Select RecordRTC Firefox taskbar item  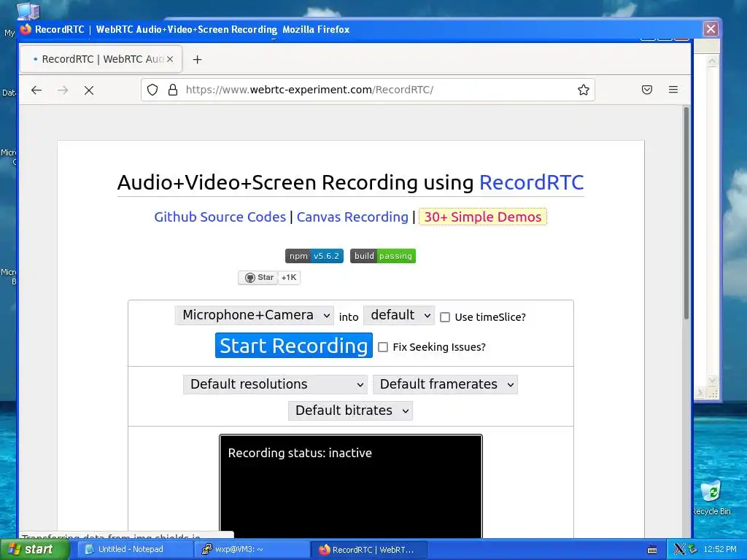pyautogui.click(x=368, y=550)
